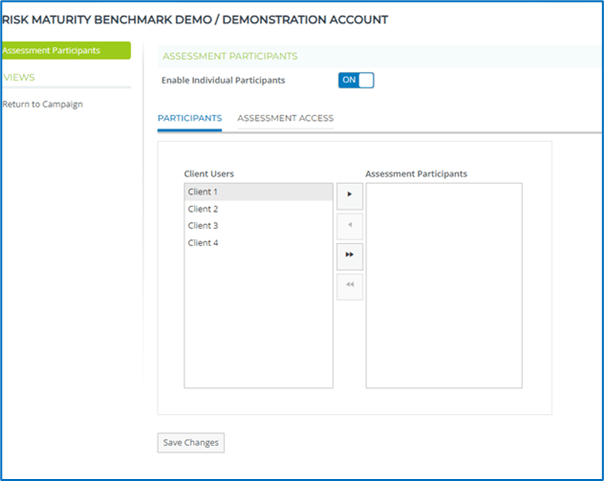
Task: Add all clients with double right arrow
Action: [x=350, y=256]
